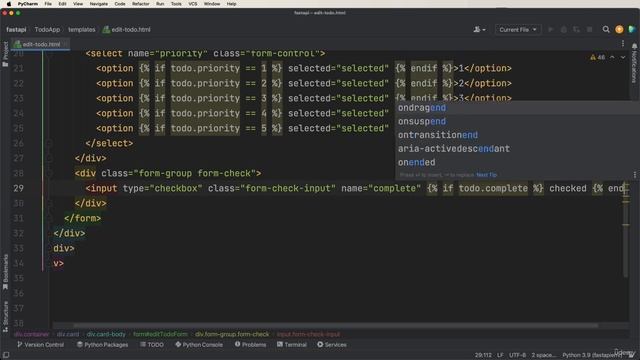Close the edit-todo.html editor tab
Screen dimensions: 640x360
coord(65,44)
